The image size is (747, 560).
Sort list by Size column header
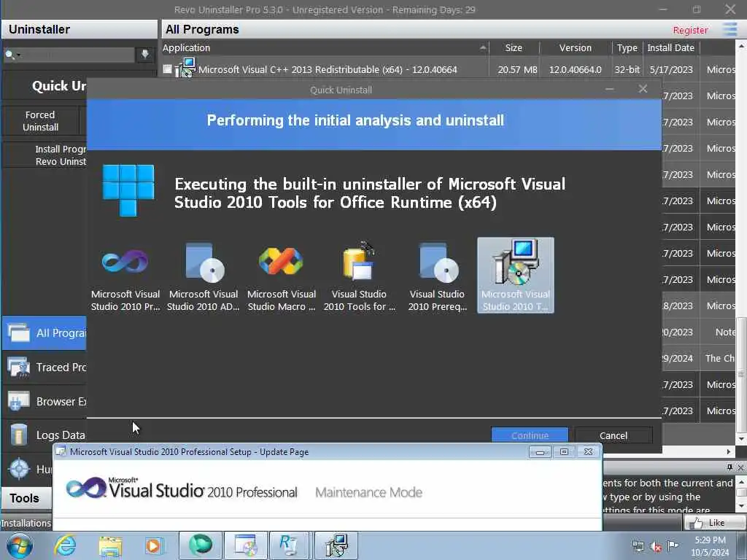[514, 47]
